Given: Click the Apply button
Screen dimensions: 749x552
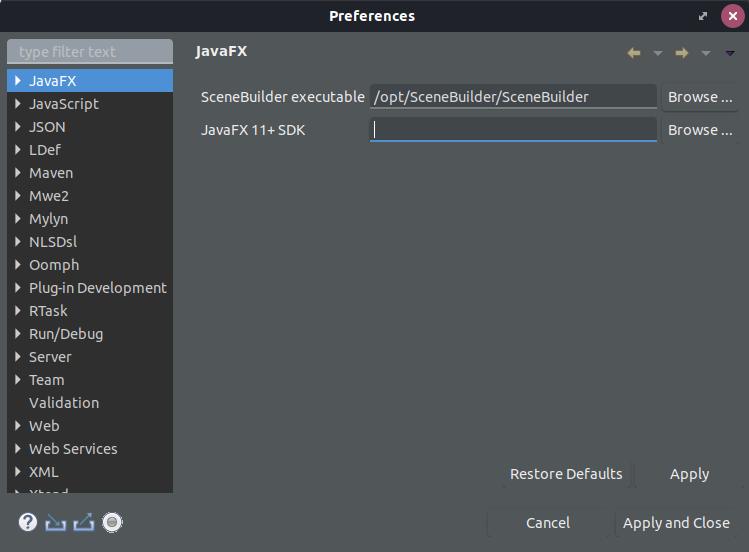Looking at the screenshot, I should (689, 474).
